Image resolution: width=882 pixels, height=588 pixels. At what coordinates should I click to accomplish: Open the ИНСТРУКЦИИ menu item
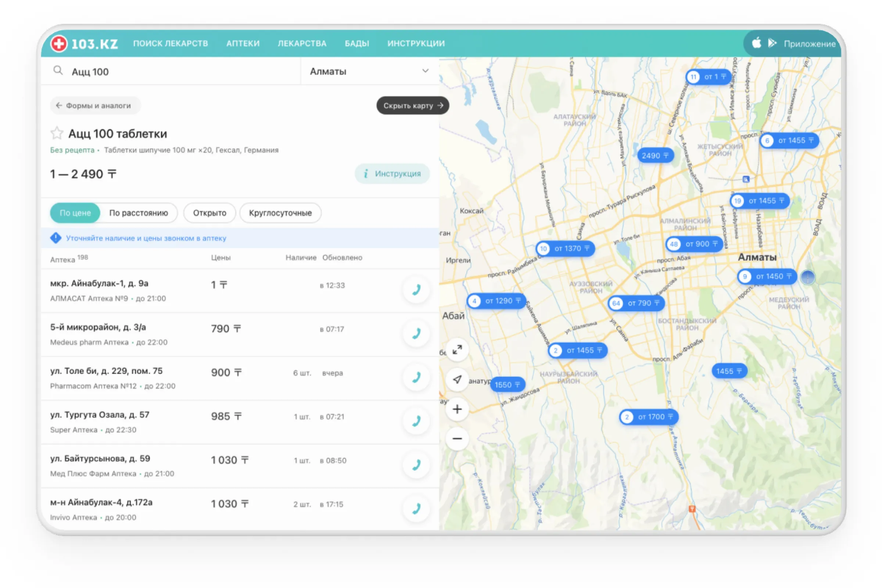[416, 43]
